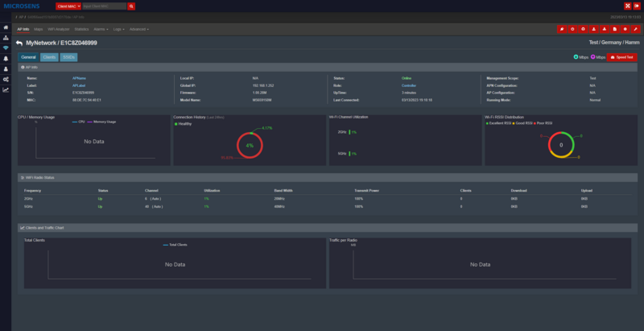
Task: Toggle Excellent RSSI legend entry
Action: point(499,123)
